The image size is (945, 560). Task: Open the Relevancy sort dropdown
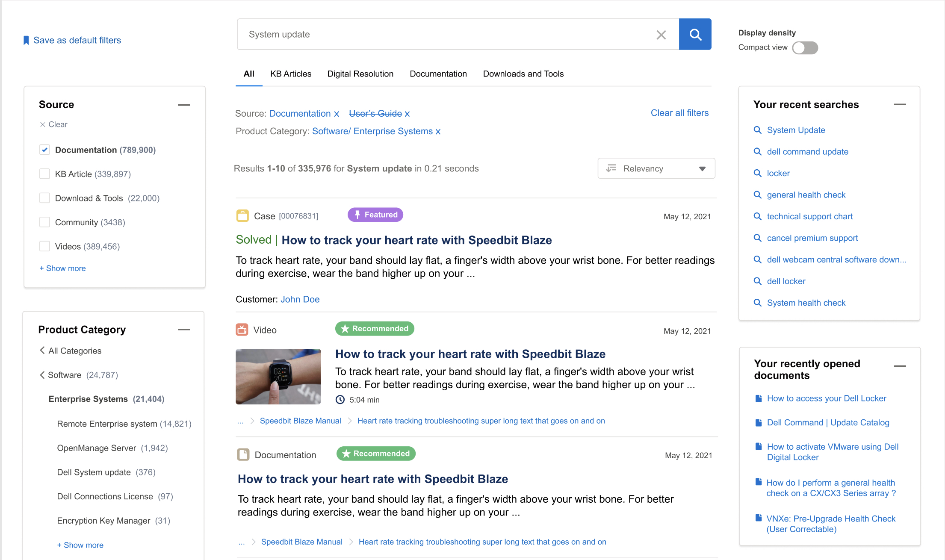point(656,168)
